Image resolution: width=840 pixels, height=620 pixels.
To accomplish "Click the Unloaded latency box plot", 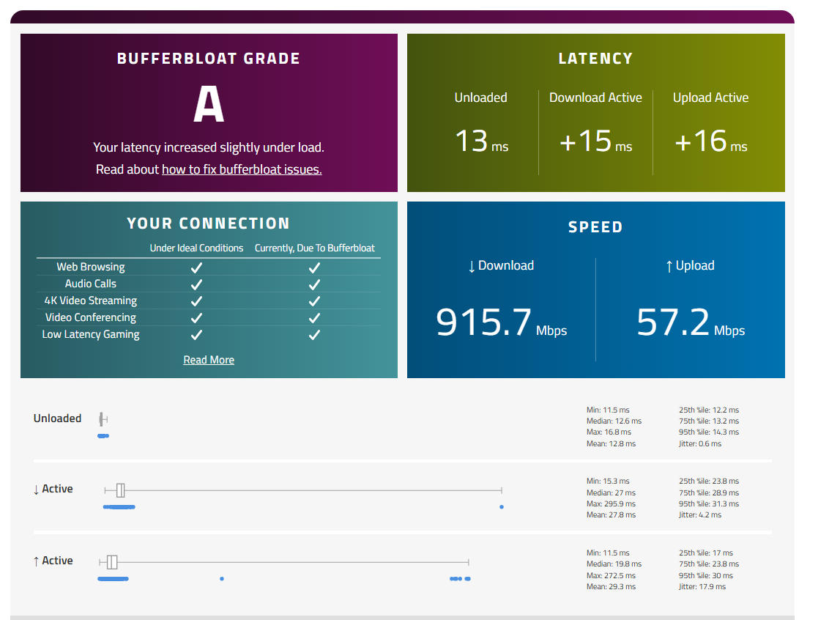I will tap(103, 419).
